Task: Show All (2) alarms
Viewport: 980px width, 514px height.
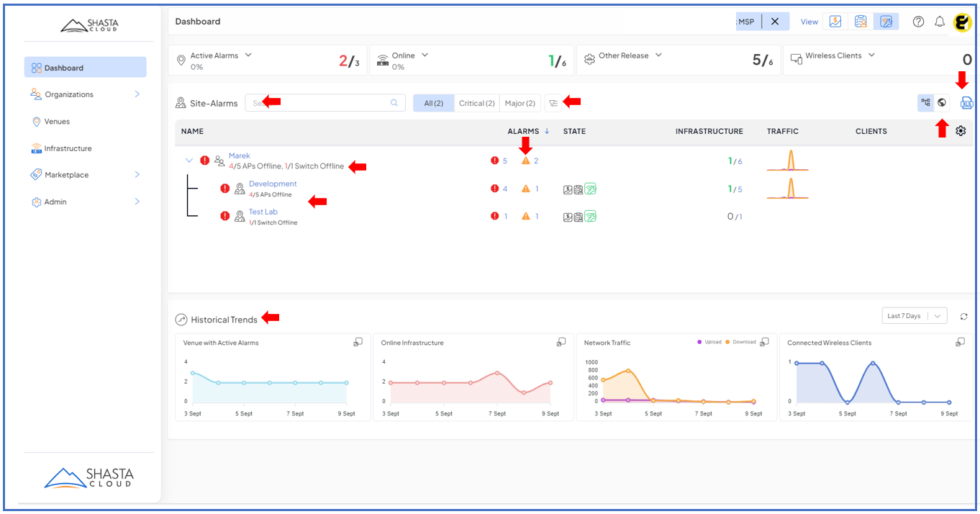Action: (x=434, y=103)
